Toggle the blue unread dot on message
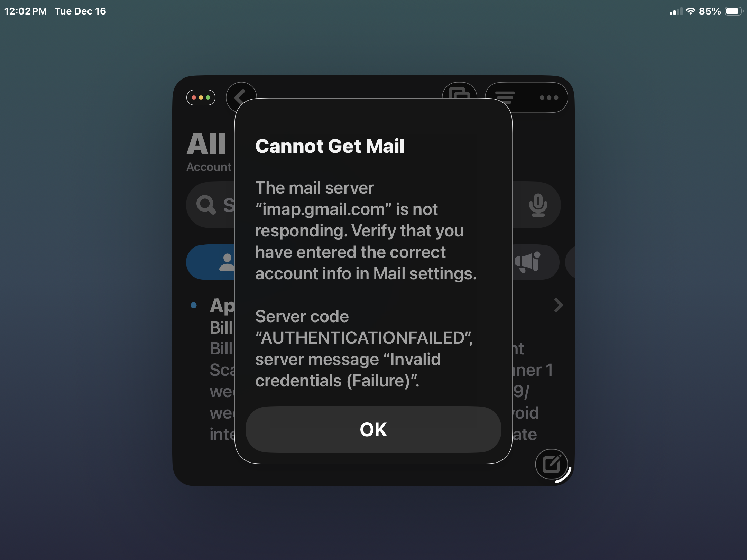747x560 pixels. pyautogui.click(x=194, y=305)
